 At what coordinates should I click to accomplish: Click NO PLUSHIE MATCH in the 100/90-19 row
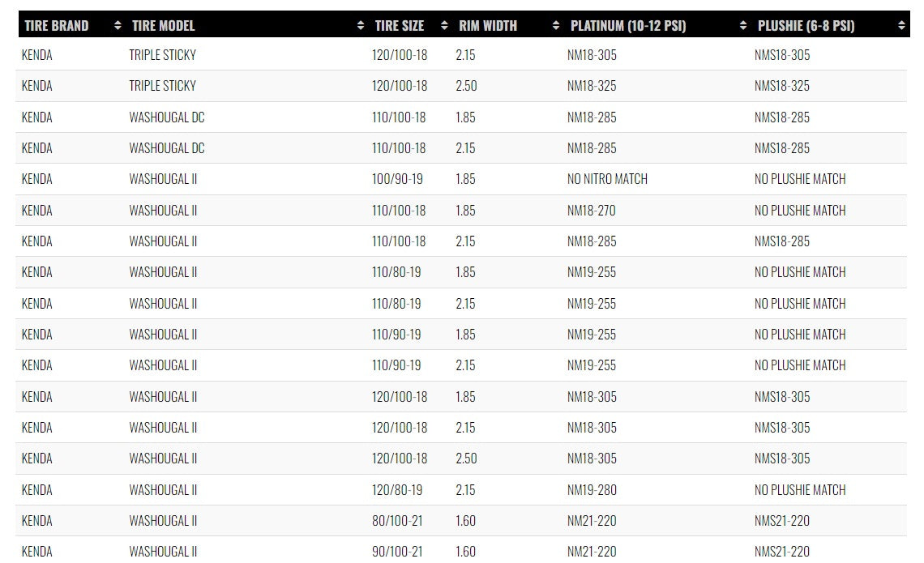[800, 179]
